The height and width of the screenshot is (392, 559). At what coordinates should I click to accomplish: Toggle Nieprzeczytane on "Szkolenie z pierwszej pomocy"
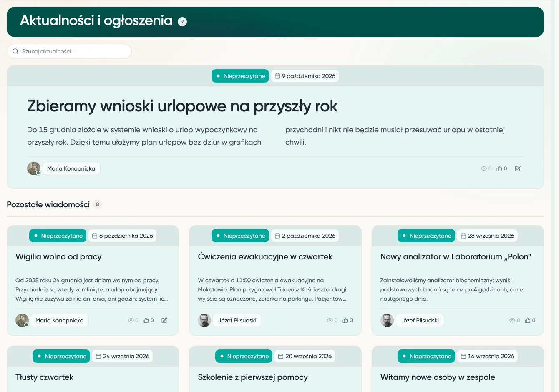244,356
